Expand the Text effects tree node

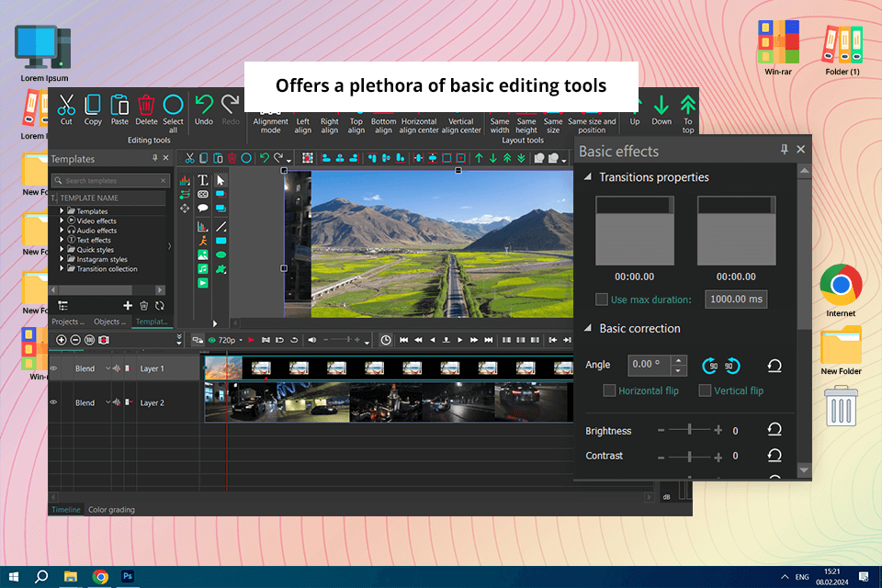coord(62,240)
